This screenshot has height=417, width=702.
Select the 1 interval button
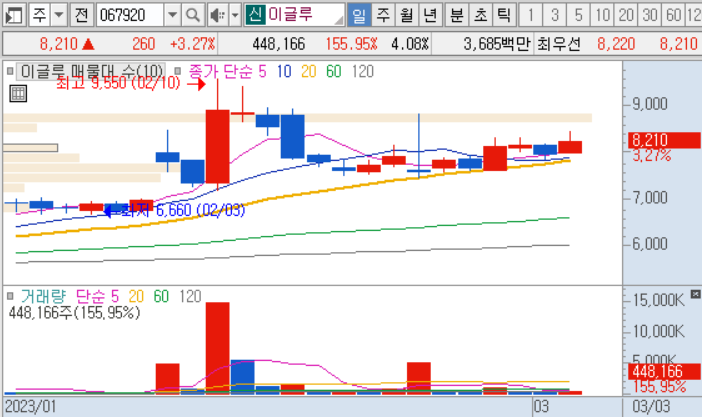pos(531,15)
